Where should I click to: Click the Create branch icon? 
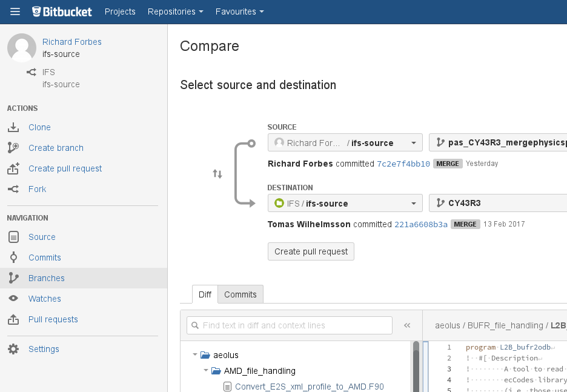[x=13, y=148]
